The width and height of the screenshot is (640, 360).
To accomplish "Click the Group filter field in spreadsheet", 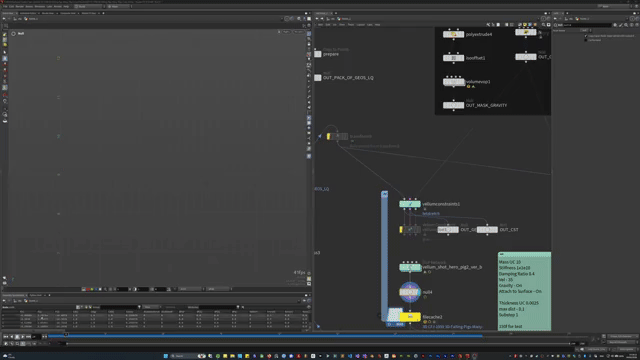I will 119,307.
